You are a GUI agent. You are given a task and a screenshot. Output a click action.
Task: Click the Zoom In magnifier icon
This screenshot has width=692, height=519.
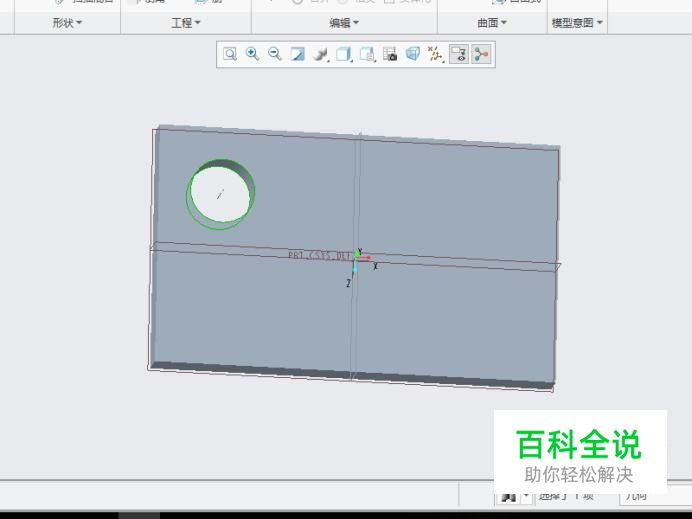pyautogui.click(x=252, y=54)
